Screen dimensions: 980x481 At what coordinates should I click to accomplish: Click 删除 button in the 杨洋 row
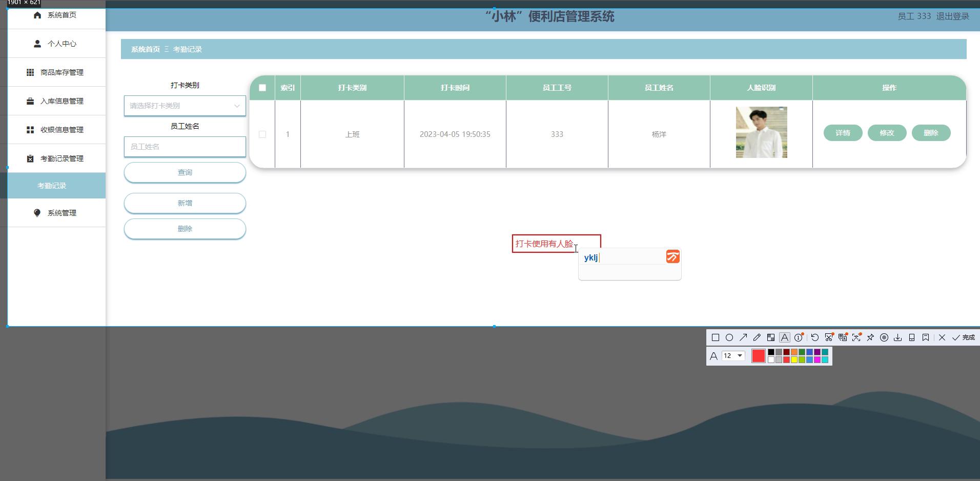(931, 133)
